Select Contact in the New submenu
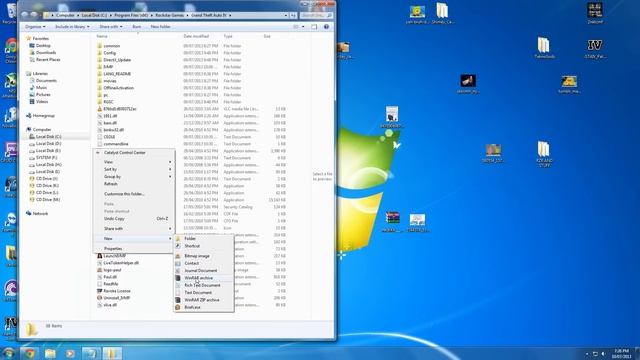The width and height of the screenshot is (640, 360). click(203, 263)
